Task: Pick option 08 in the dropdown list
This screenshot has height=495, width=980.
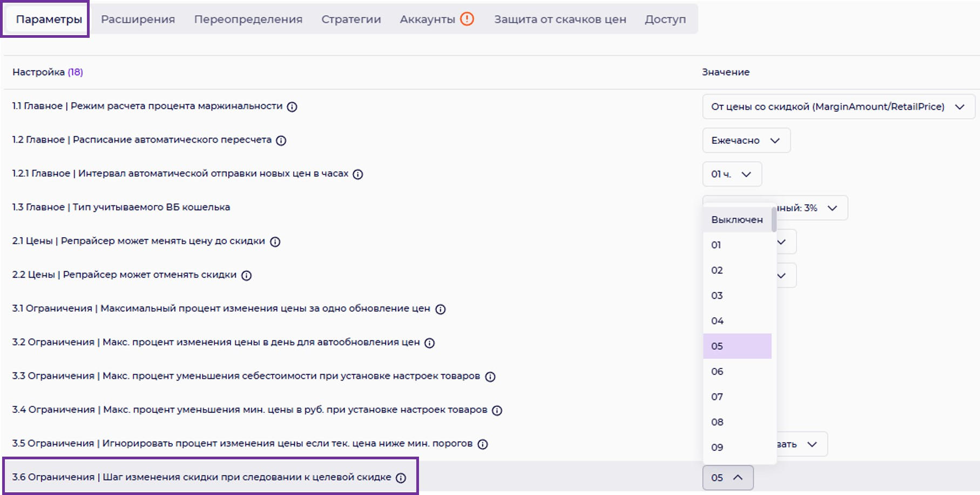Action: pyautogui.click(x=717, y=422)
